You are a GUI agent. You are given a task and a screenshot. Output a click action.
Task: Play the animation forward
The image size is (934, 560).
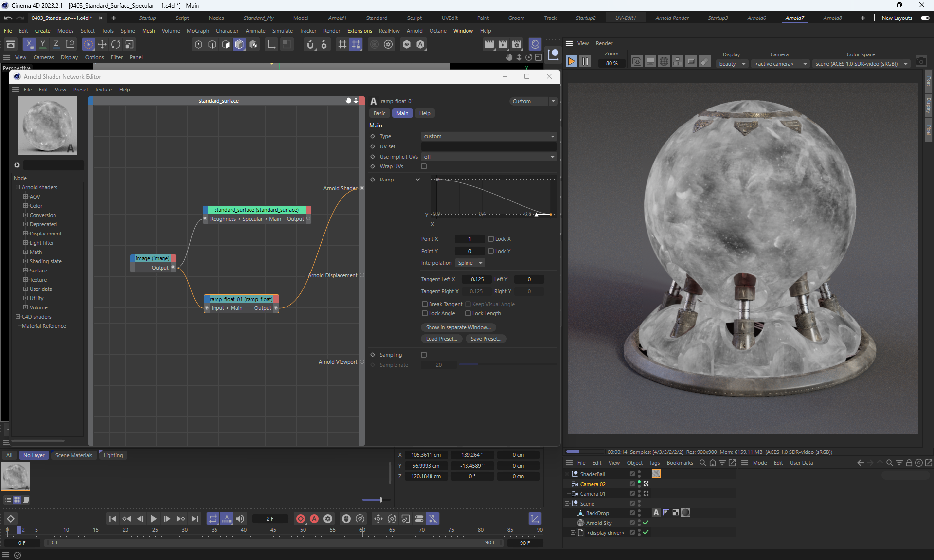pyautogui.click(x=153, y=519)
